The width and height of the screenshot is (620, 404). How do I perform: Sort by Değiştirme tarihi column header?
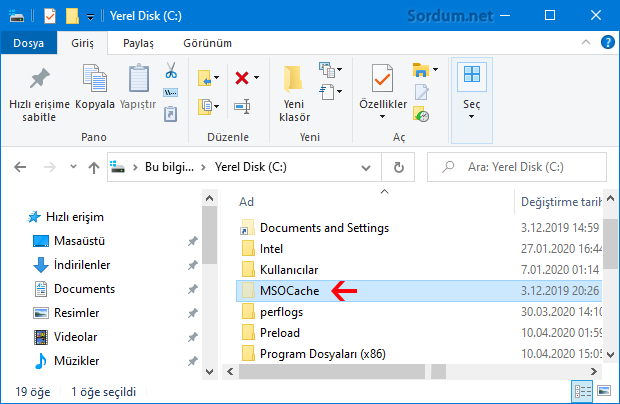(x=561, y=202)
